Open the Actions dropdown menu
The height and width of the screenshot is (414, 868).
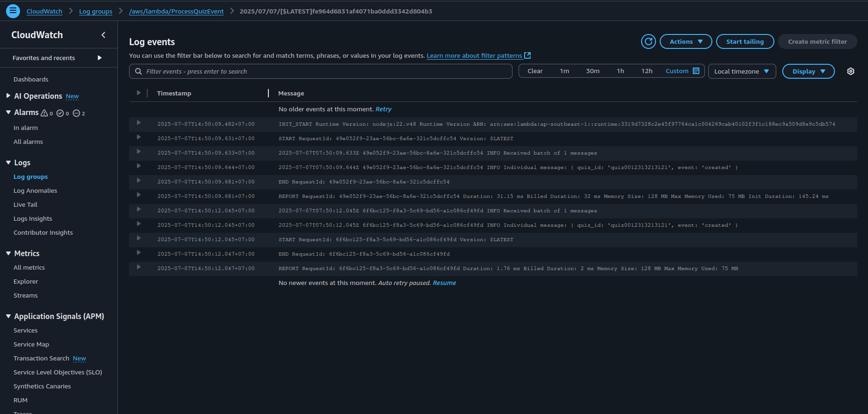point(685,41)
